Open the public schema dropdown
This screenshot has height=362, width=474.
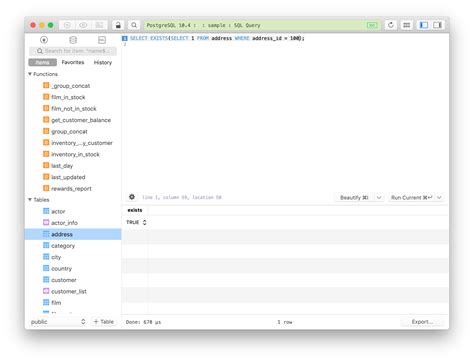coord(58,322)
